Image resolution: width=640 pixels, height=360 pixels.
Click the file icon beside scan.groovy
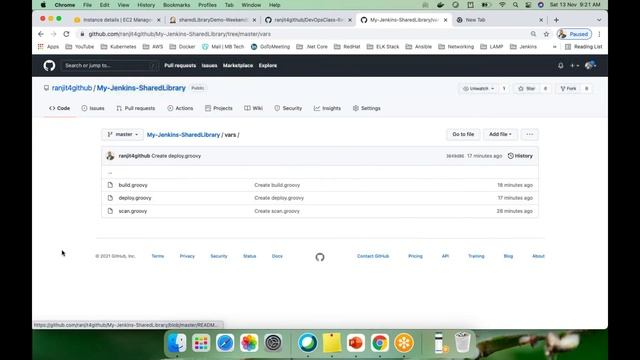(x=110, y=211)
